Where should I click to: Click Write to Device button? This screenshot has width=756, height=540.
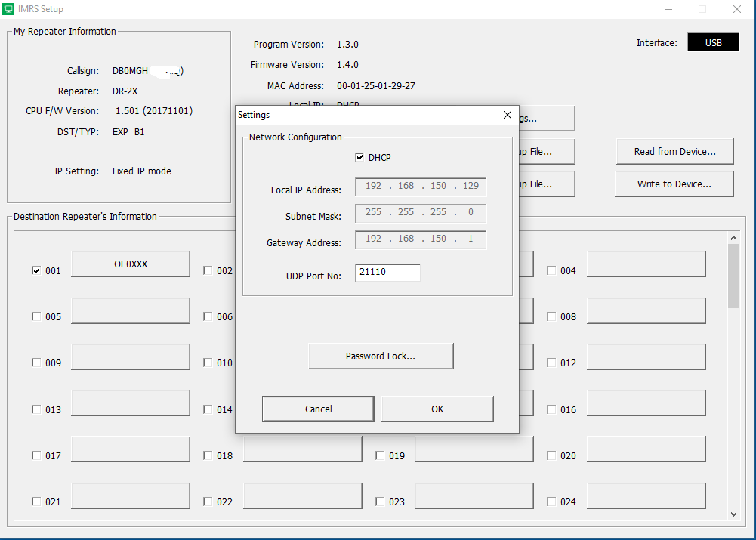(674, 184)
